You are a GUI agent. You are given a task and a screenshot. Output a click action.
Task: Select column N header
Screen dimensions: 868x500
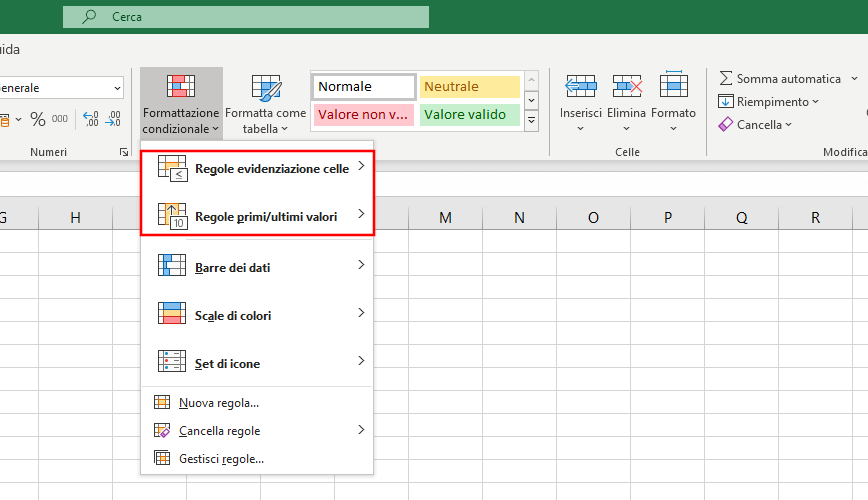click(519, 218)
